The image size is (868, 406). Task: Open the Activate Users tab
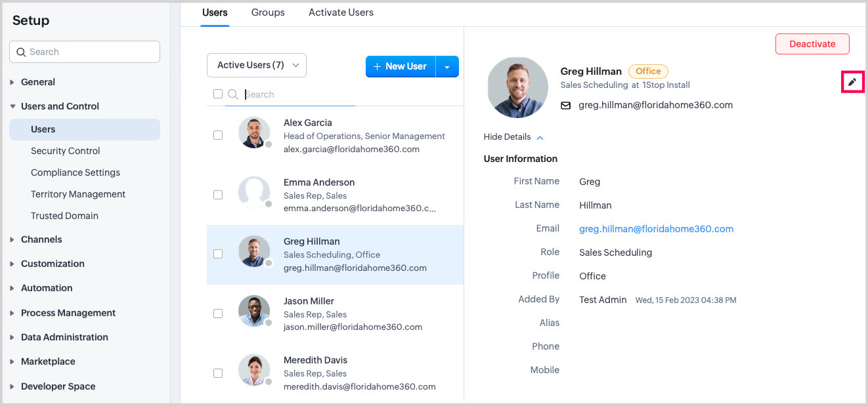(x=341, y=12)
